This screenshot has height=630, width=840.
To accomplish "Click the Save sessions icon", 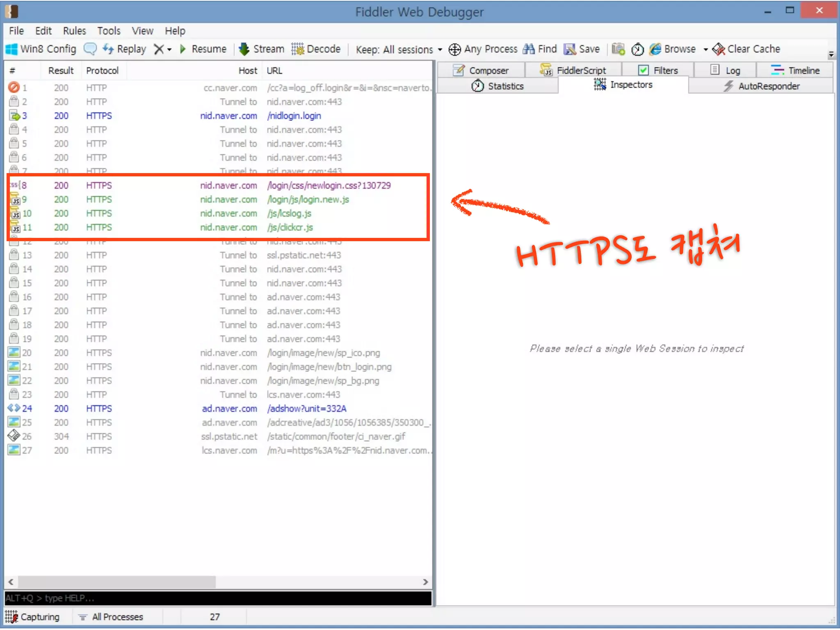I will [570, 49].
